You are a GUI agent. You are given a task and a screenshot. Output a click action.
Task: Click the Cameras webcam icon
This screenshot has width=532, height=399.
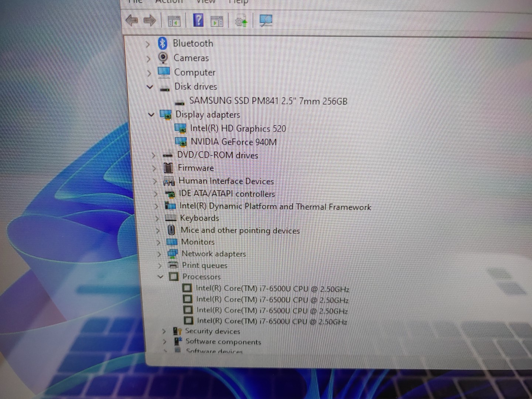click(163, 58)
